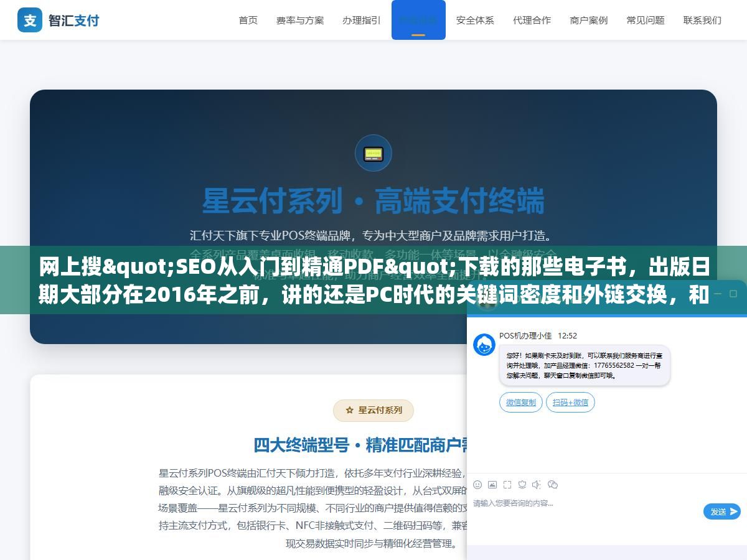Open the 首页 menu item
The image size is (747, 560).
click(248, 20)
